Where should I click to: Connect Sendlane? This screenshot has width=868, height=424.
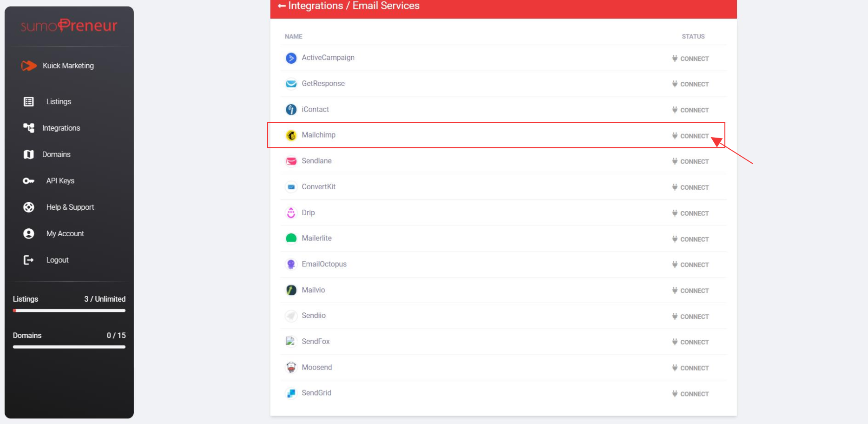(690, 162)
